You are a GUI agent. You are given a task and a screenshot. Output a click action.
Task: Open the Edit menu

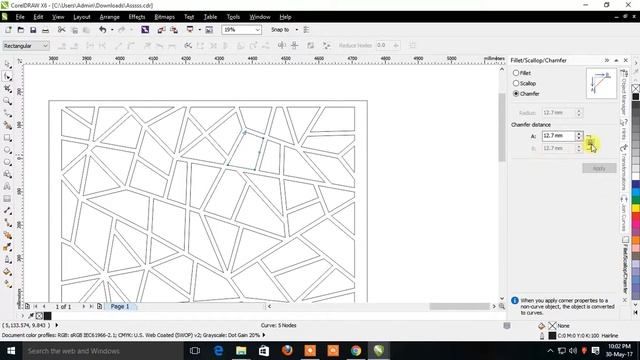pyautogui.click(x=38, y=17)
